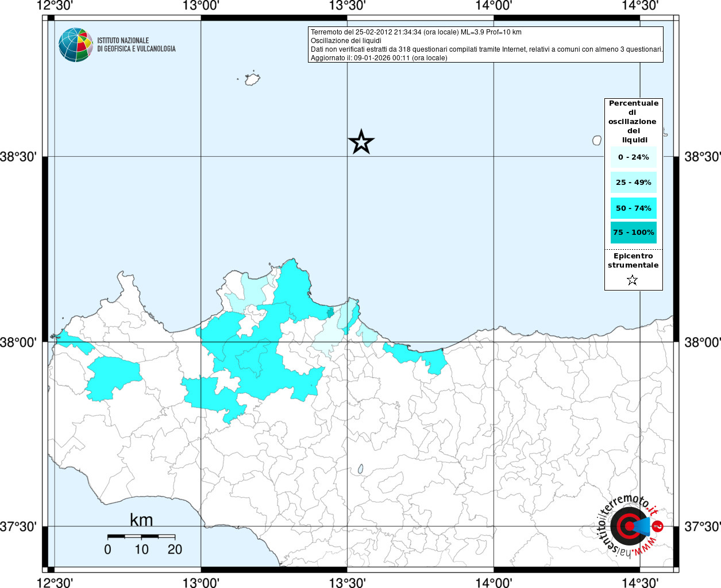This screenshot has height=588, width=721.
Task: Click the left 38°30' latitude label
Action: point(18,157)
